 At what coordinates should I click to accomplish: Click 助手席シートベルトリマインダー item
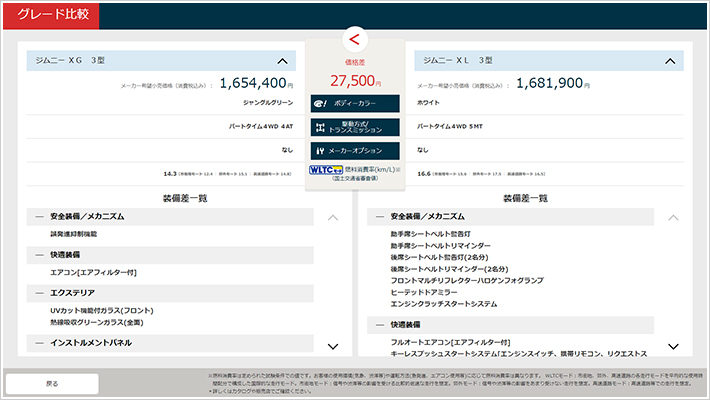[x=441, y=246]
